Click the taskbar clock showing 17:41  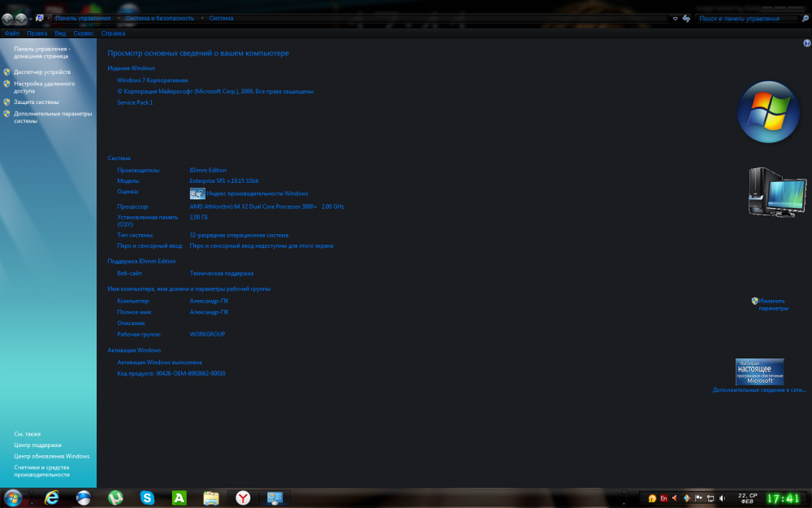coord(784,497)
